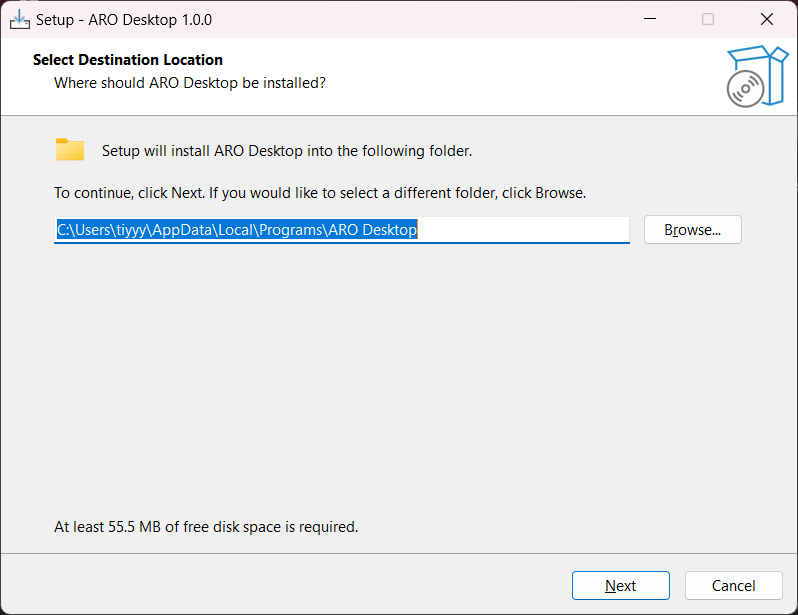Click the disabled maximize button
This screenshot has height=615, width=798.
pos(708,19)
